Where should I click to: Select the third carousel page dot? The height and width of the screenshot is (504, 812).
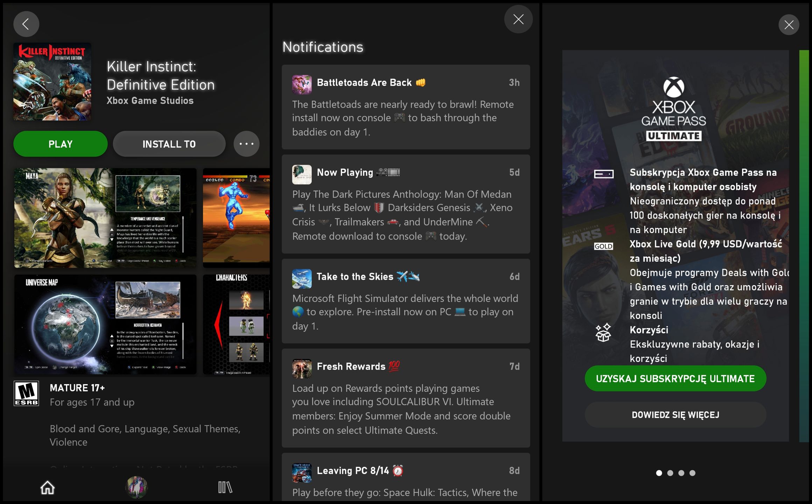pyautogui.click(x=681, y=473)
